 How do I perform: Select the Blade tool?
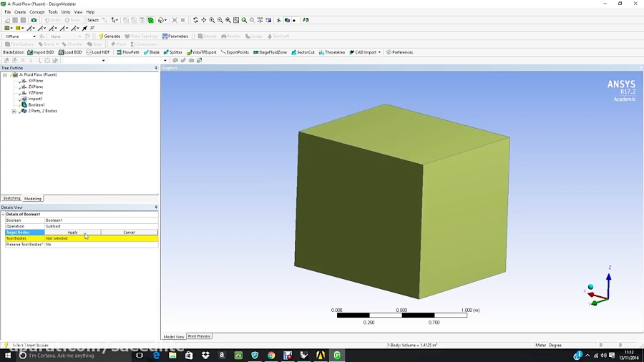point(152,52)
